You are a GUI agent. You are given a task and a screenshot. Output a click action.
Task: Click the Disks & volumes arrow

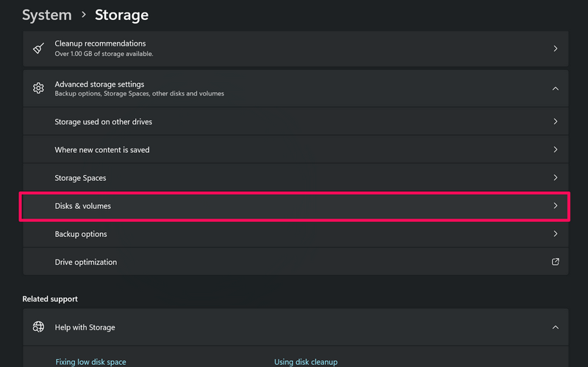click(556, 206)
